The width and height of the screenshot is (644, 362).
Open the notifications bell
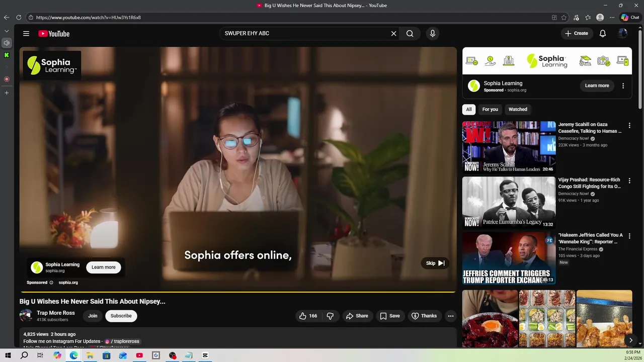(603, 34)
